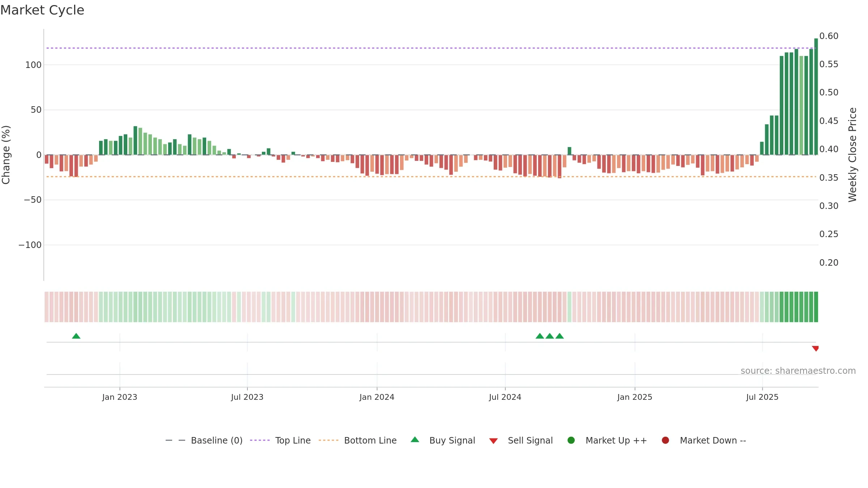
Task: Click the gray dashed Baseline legend sample
Action: coord(175,440)
